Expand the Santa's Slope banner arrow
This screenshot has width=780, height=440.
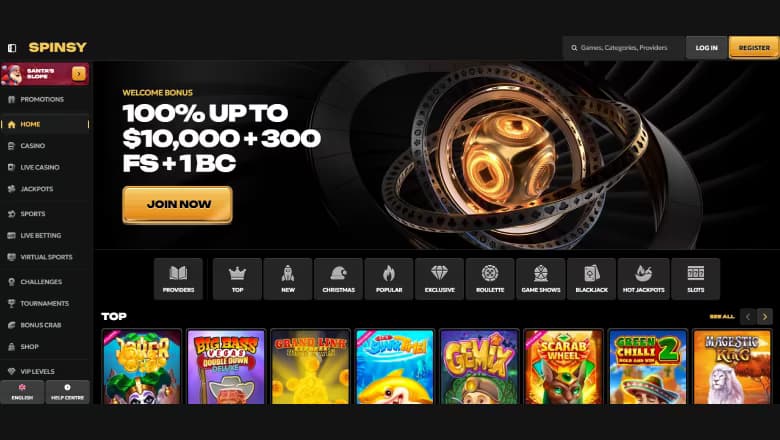pos(79,74)
